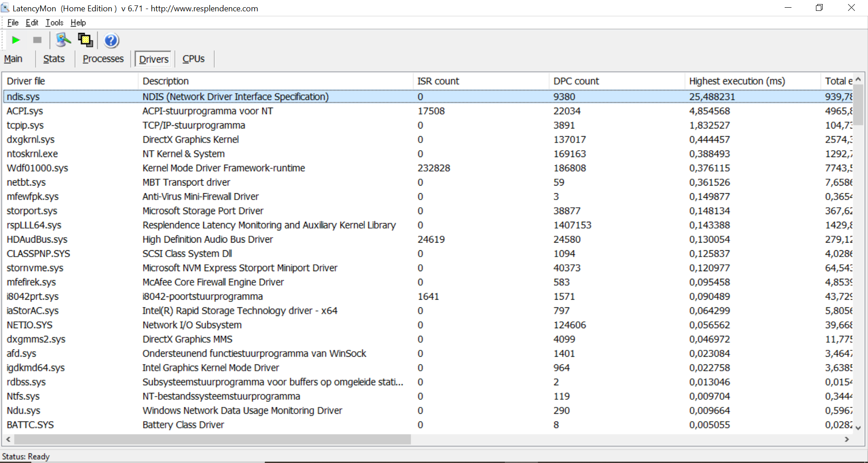Click the Intel Graphics Kernel Mode Driver description
This screenshot has height=463, width=868.
coord(211,368)
